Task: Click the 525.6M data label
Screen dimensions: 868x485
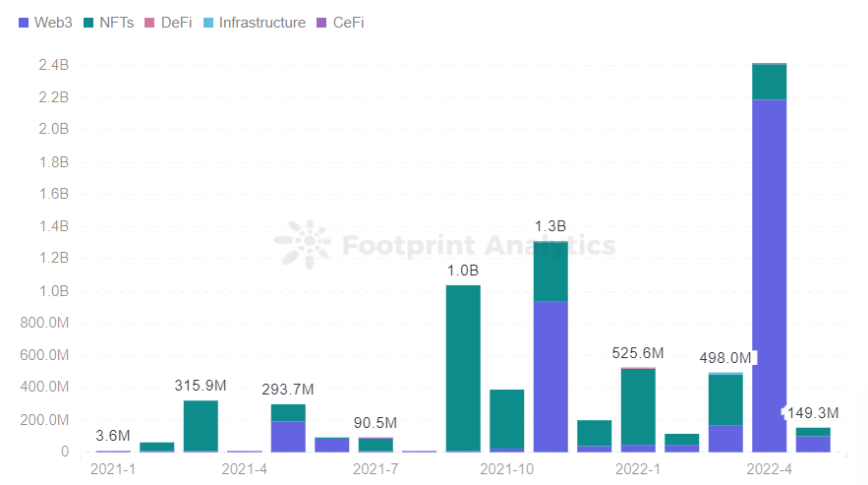Action: coord(637,352)
